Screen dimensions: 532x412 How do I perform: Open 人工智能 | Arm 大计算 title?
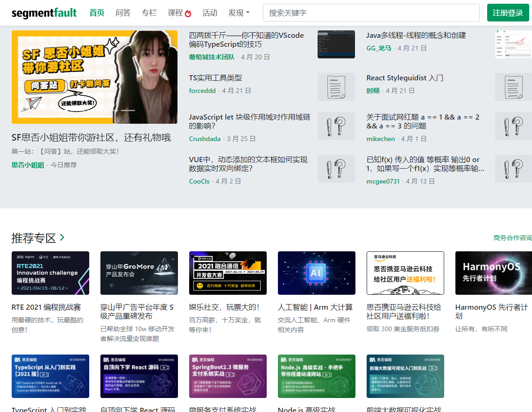click(315, 307)
